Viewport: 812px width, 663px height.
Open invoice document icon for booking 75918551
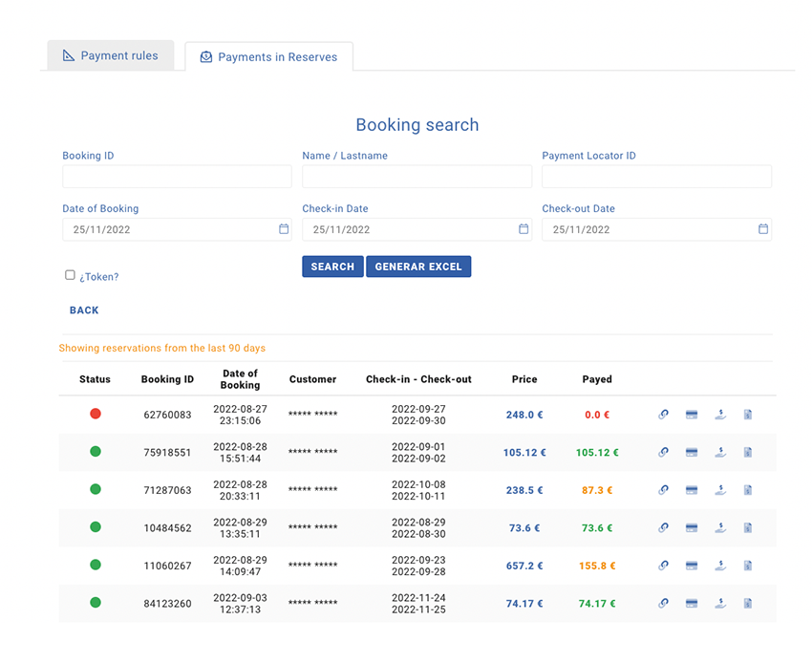tap(748, 452)
